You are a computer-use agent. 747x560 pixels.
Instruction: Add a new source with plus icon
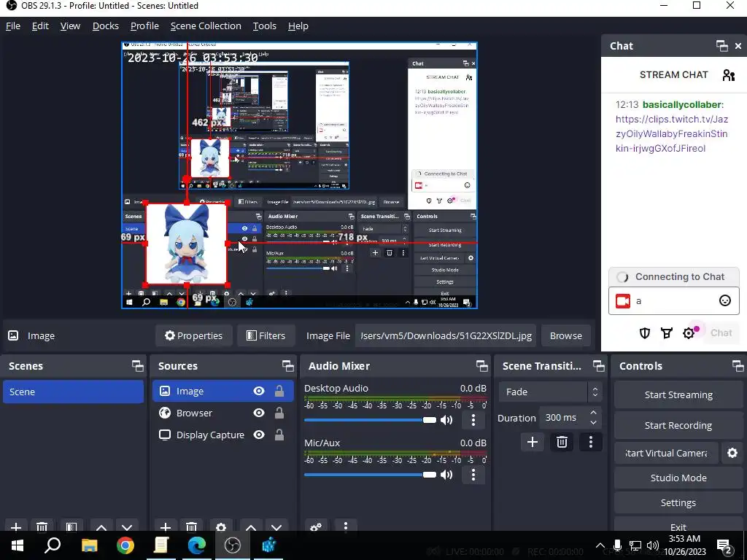point(166,527)
